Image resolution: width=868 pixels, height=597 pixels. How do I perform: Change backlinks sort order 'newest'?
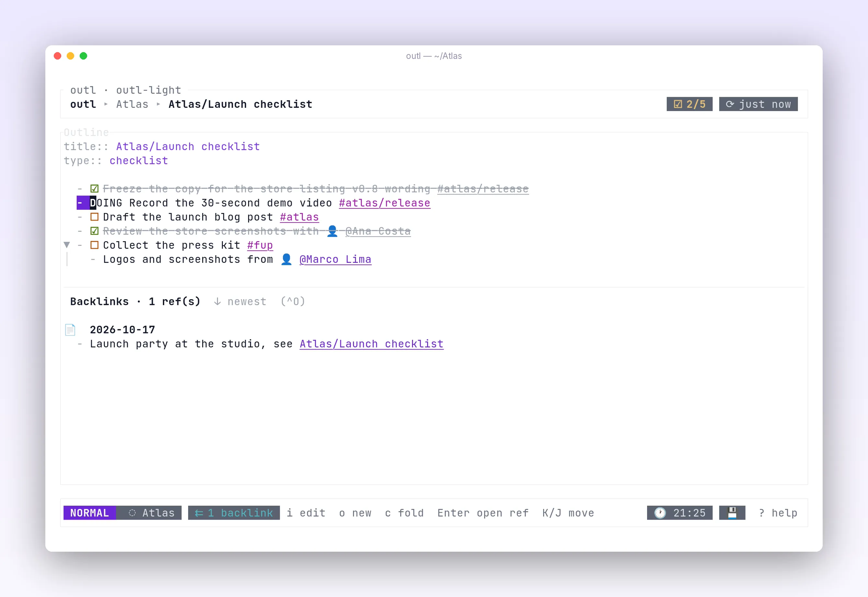(240, 301)
